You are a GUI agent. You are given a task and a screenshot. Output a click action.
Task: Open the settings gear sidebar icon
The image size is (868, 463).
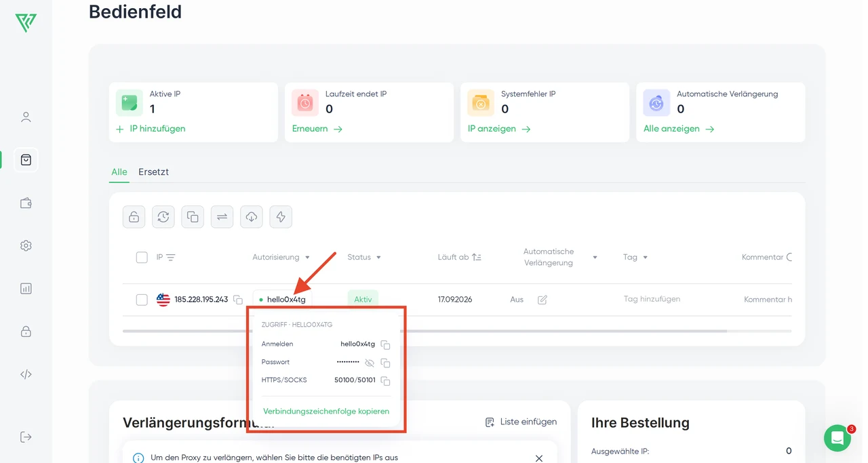tap(26, 245)
